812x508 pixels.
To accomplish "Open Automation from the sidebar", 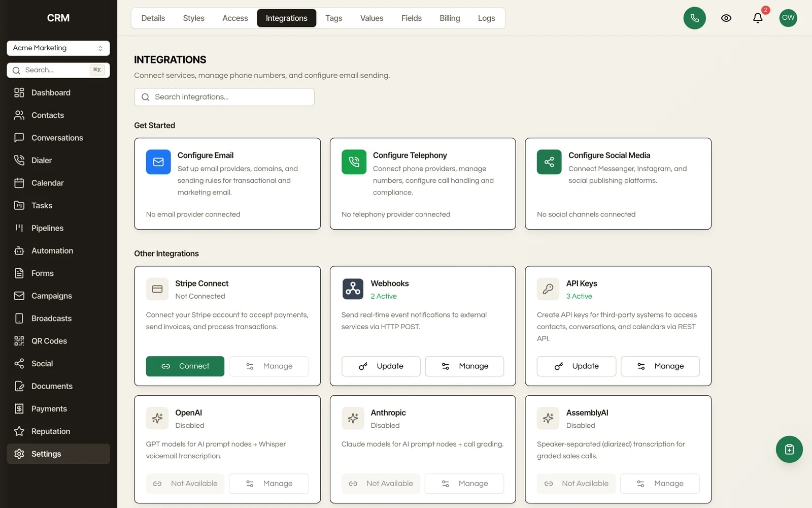I will (58, 251).
